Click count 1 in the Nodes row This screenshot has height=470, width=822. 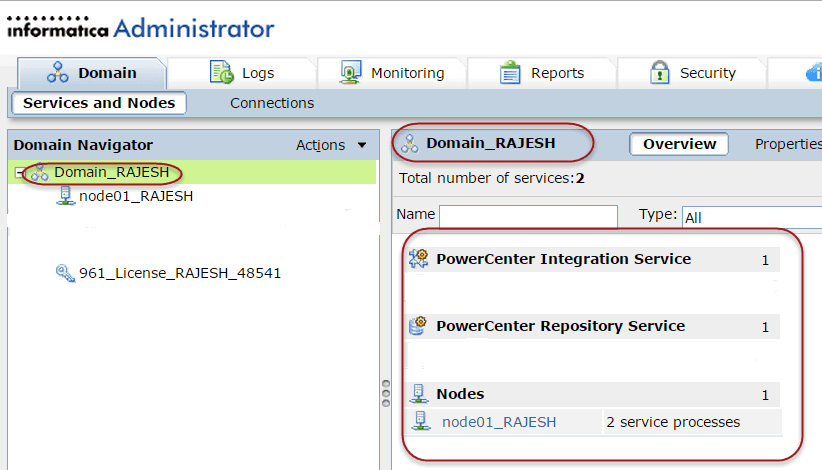click(765, 395)
